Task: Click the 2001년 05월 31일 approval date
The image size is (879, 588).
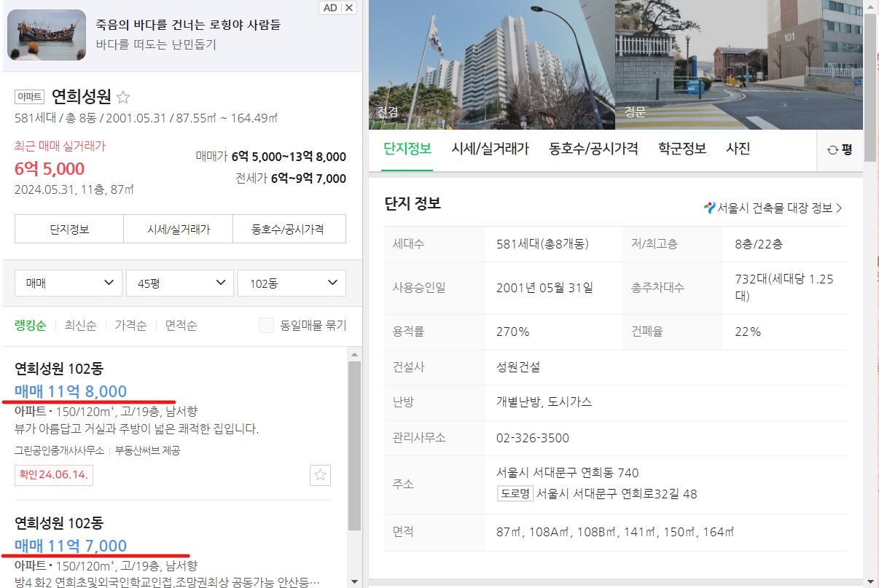Action: 544,287
